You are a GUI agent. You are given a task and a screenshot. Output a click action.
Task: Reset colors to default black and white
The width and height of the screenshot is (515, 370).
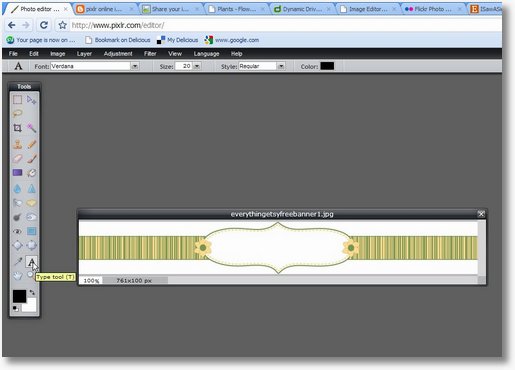tap(15, 308)
